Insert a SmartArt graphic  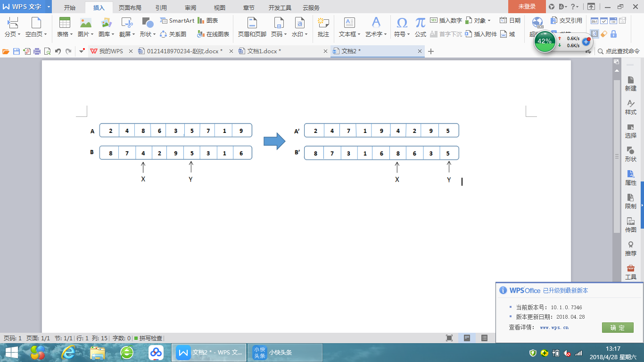coord(177,21)
